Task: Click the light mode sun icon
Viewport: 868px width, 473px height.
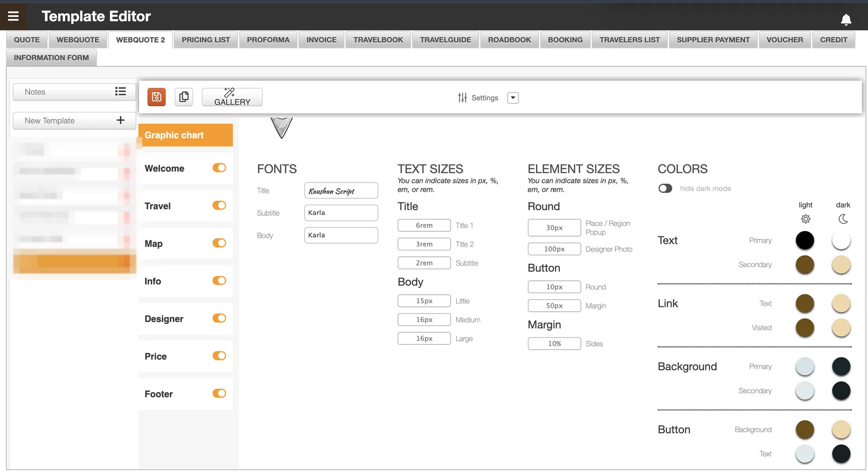Action: click(806, 219)
